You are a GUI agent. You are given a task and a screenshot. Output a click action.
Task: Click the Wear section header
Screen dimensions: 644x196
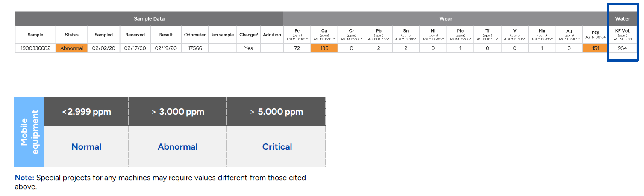(x=446, y=19)
